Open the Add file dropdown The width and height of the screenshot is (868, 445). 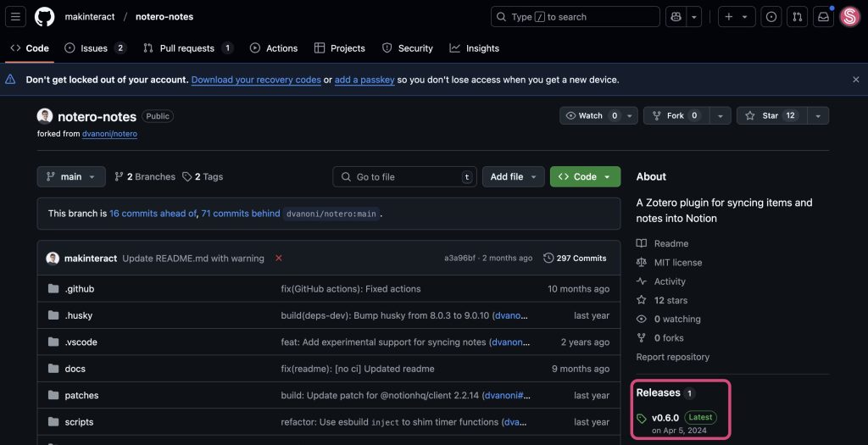513,176
